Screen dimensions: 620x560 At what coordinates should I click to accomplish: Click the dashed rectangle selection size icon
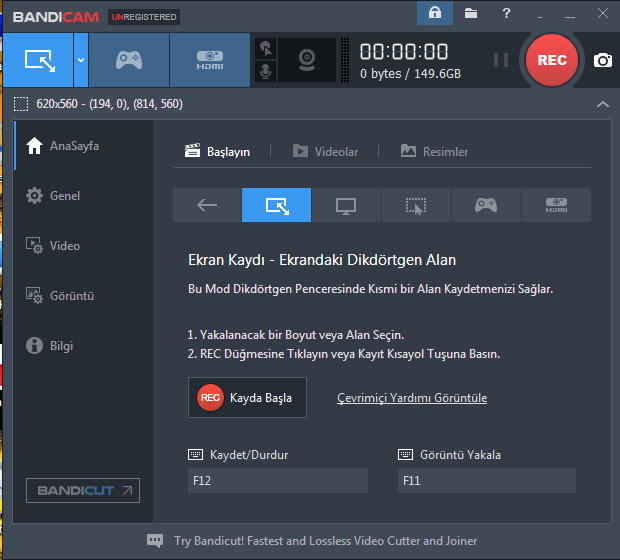pyautogui.click(x=21, y=104)
